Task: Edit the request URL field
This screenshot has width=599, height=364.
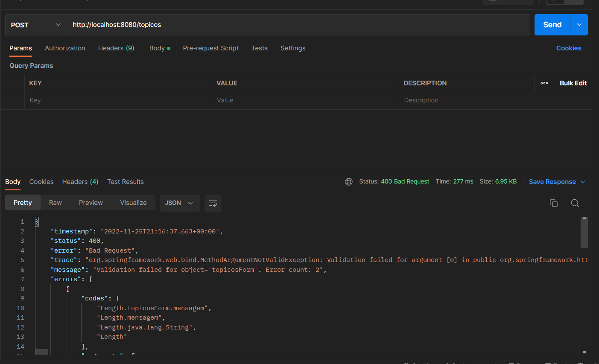Action: click(x=298, y=25)
